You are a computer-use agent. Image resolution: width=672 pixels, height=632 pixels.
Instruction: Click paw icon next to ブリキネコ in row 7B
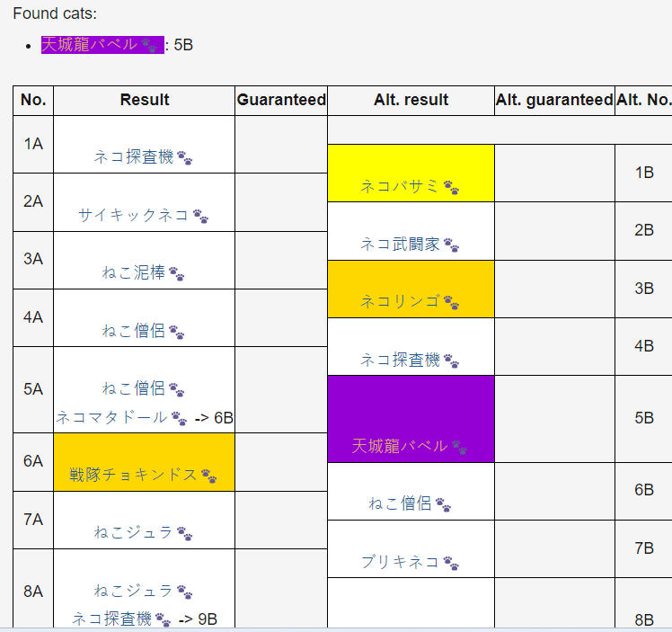tap(451, 563)
